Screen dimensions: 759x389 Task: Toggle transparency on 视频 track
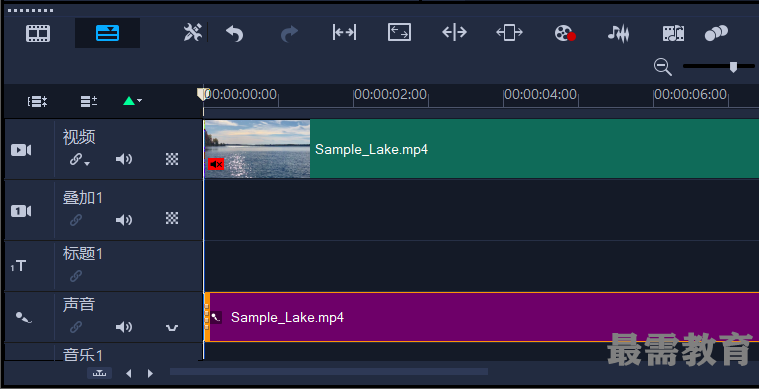point(172,159)
